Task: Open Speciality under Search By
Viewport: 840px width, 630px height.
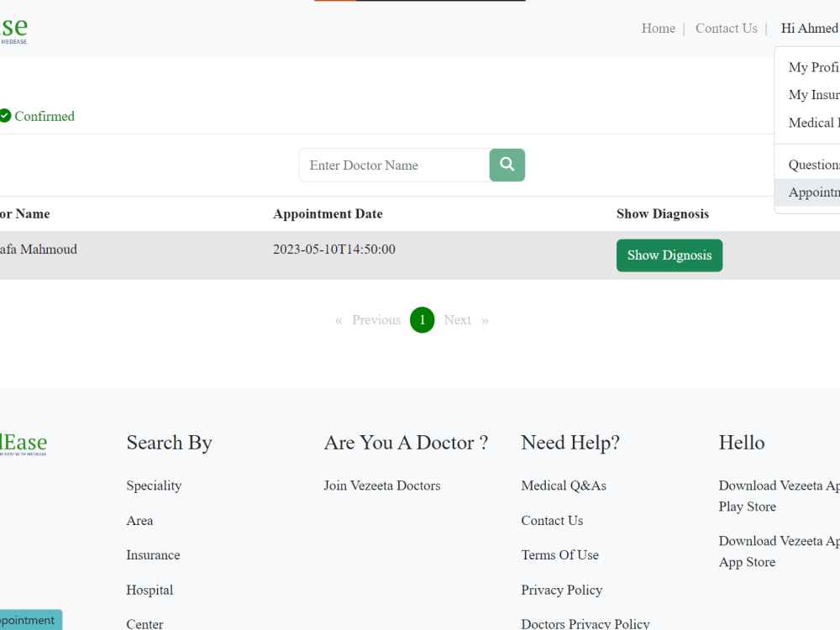Action: coord(154,486)
